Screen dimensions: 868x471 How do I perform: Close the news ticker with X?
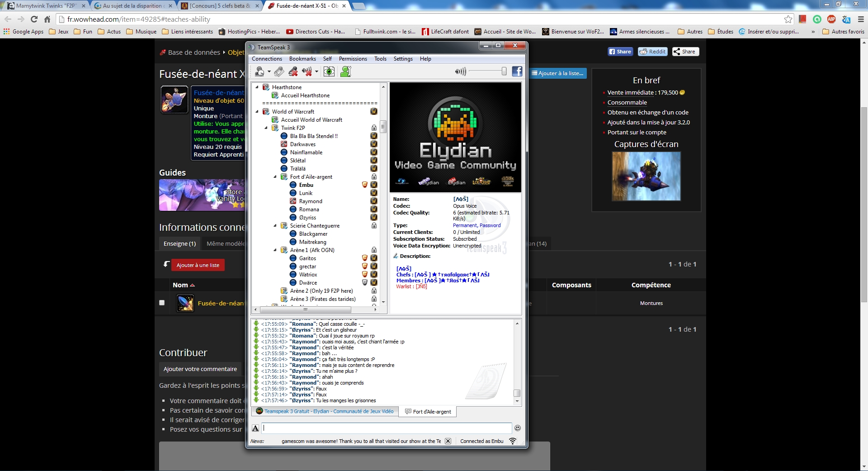pos(448,441)
